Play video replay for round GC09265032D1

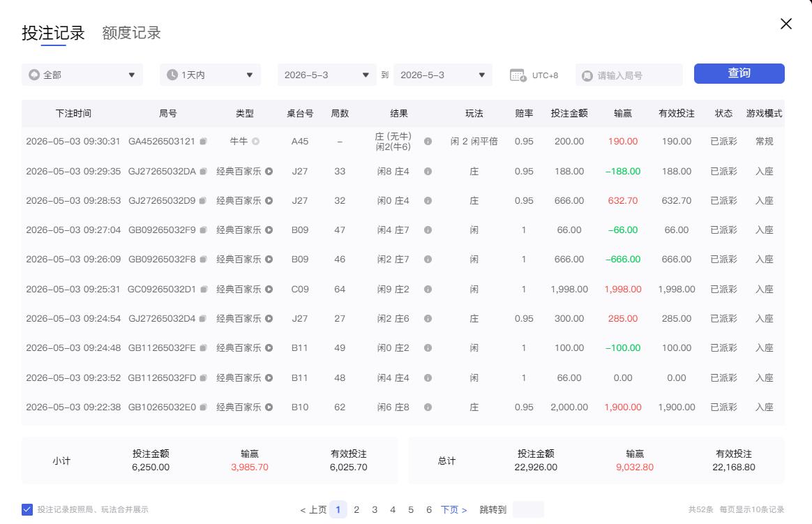pyautogui.click(x=269, y=289)
